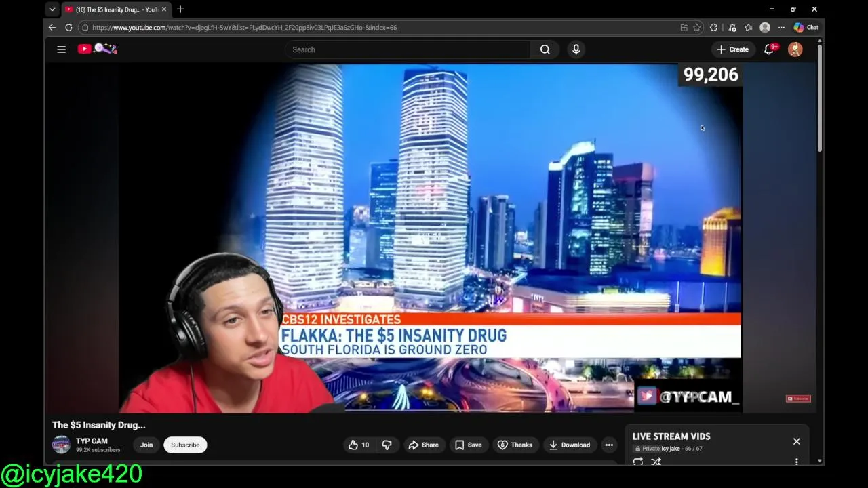Image resolution: width=868 pixels, height=488 pixels.
Task: Toggle playlist loop
Action: pyautogui.click(x=637, y=462)
